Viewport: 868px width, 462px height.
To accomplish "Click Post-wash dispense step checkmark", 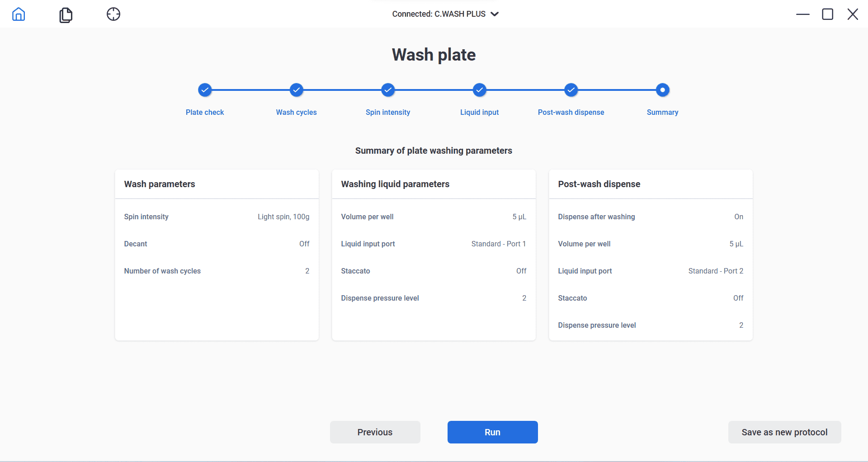I will pos(571,90).
